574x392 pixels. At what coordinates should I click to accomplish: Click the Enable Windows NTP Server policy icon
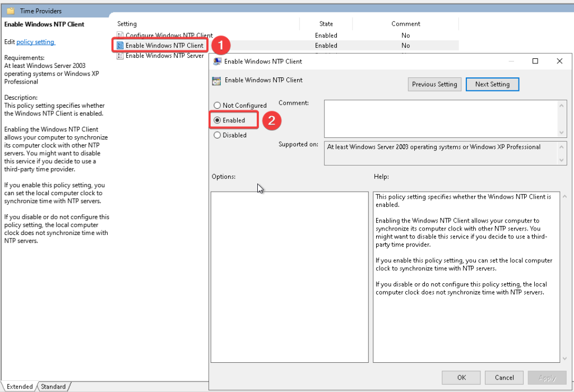point(120,56)
